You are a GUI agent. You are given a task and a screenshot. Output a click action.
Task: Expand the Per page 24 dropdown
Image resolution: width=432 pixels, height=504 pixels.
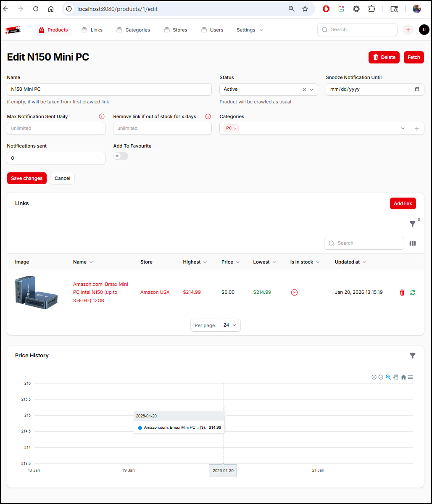click(x=229, y=325)
